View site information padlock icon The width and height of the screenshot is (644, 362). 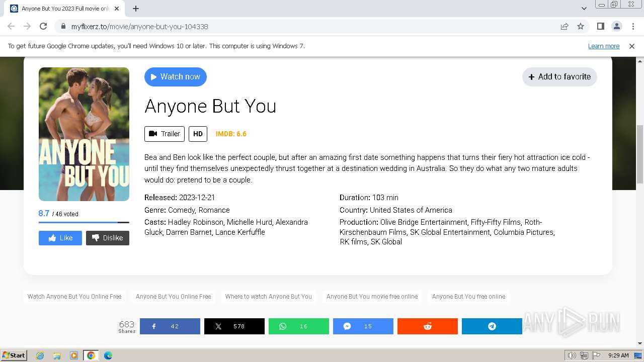(63, 26)
